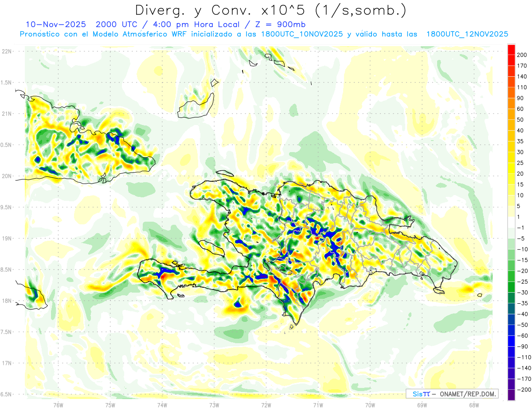
Task: Click the '73W' longitude label
Action: pyautogui.click(x=214, y=405)
